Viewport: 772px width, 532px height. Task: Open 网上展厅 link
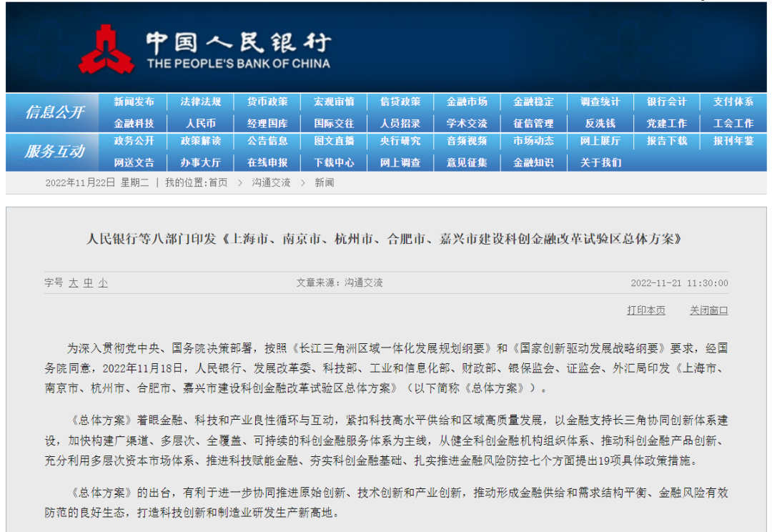pyautogui.click(x=600, y=141)
